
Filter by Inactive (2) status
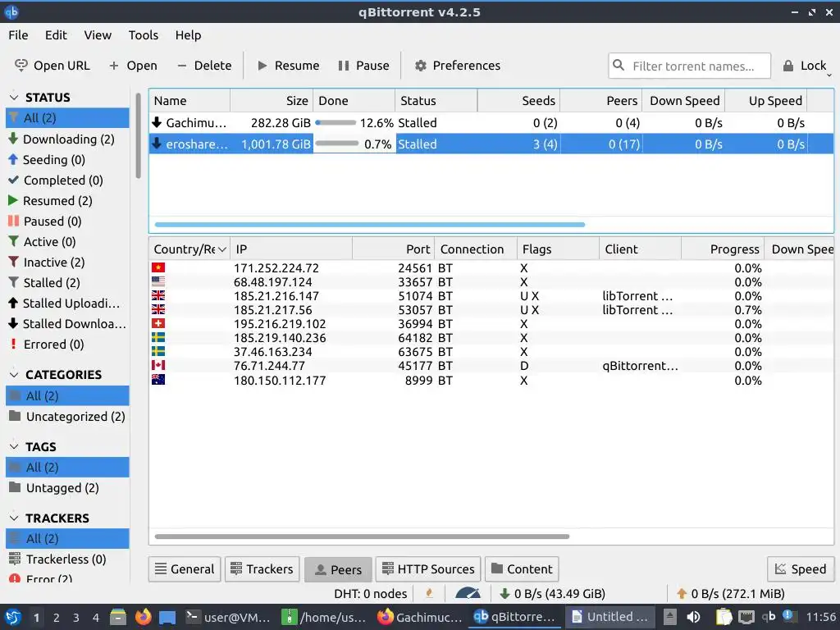tap(67, 262)
